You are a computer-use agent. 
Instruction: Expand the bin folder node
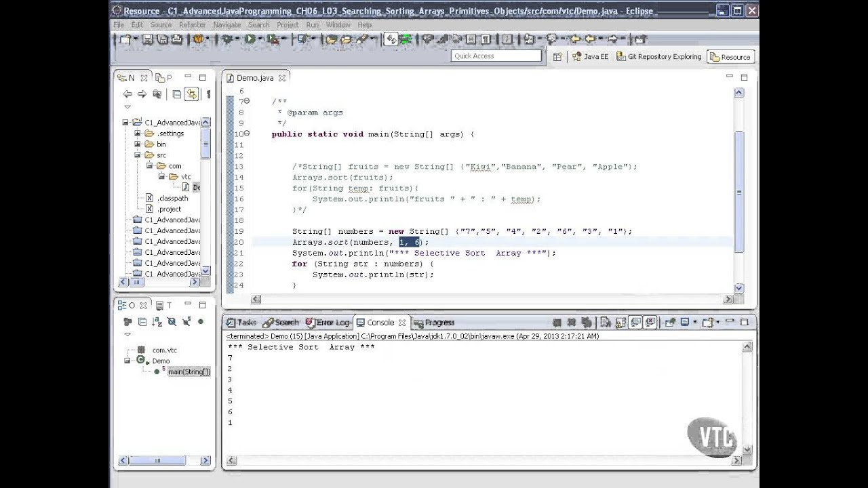pos(137,144)
